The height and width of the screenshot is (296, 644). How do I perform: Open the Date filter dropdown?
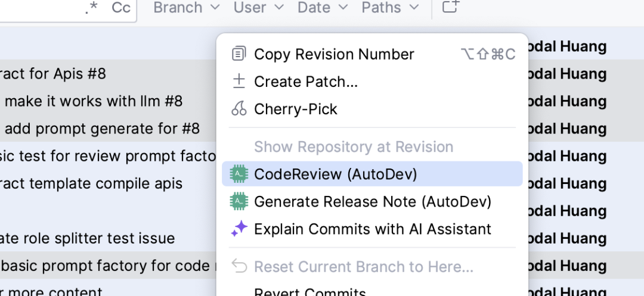click(x=322, y=8)
